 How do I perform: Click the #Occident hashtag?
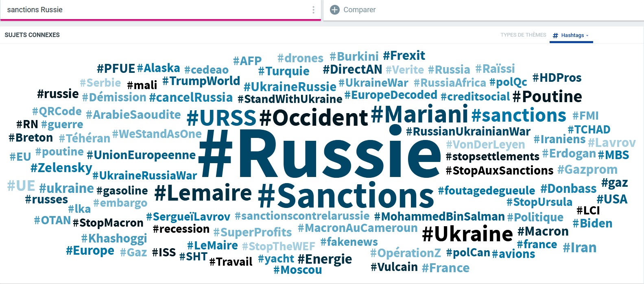point(314,118)
